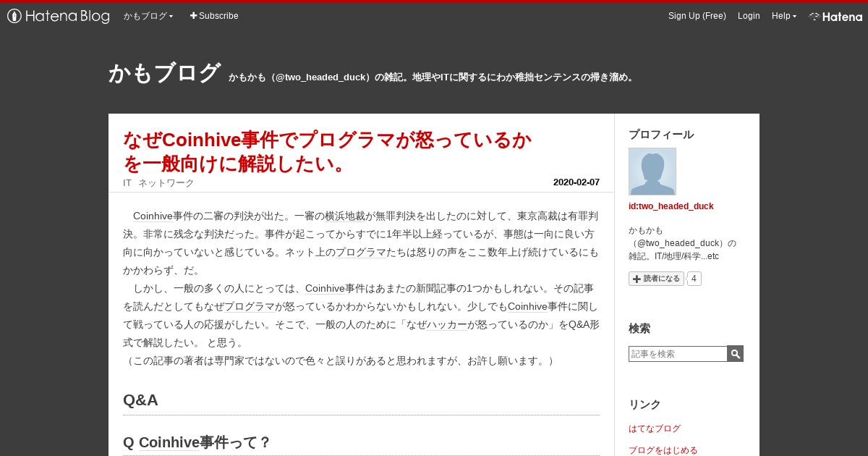Expand the Help dropdown
The width and height of the screenshot is (868, 456).
point(784,16)
